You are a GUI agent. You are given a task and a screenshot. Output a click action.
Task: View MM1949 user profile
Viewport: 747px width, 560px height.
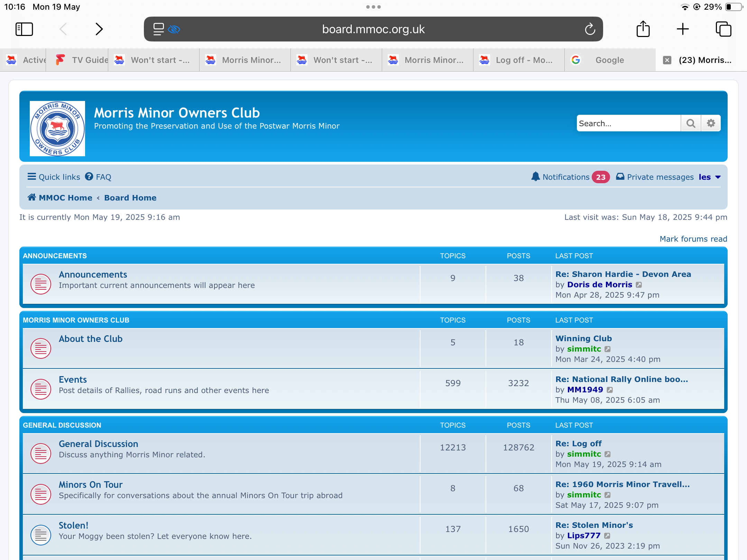[x=585, y=390]
